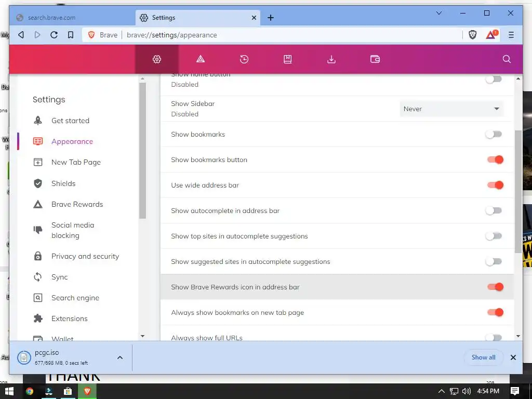Close the Settings tab
Image resolution: width=532 pixels, height=399 pixels.
coord(254,18)
